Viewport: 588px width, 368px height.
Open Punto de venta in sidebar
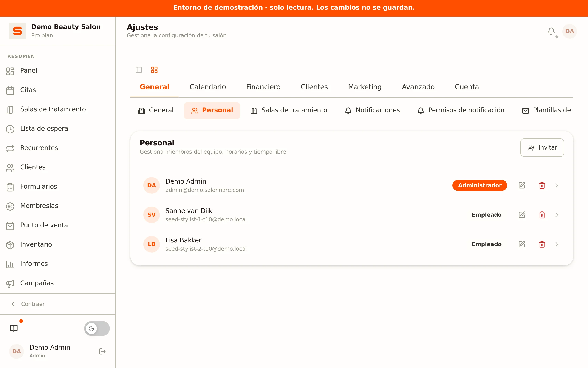(x=58, y=225)
